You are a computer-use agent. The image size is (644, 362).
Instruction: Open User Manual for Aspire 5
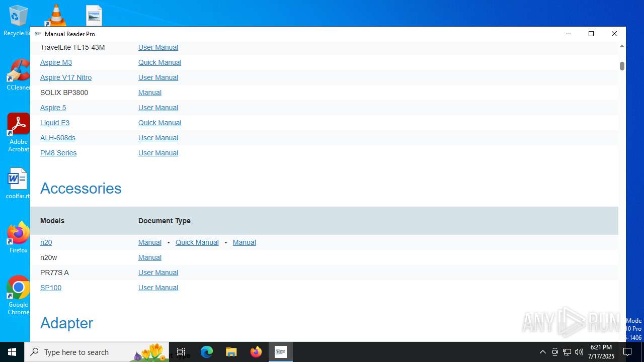[158, 108]
